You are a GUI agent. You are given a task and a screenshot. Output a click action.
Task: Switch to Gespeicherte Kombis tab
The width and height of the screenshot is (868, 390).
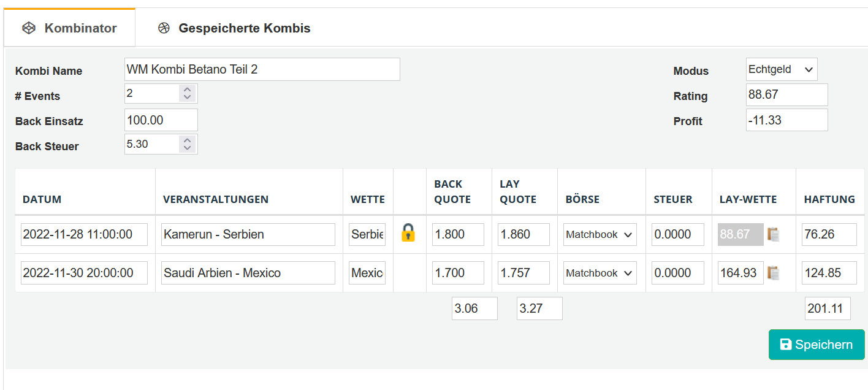(x=244, y=28)
